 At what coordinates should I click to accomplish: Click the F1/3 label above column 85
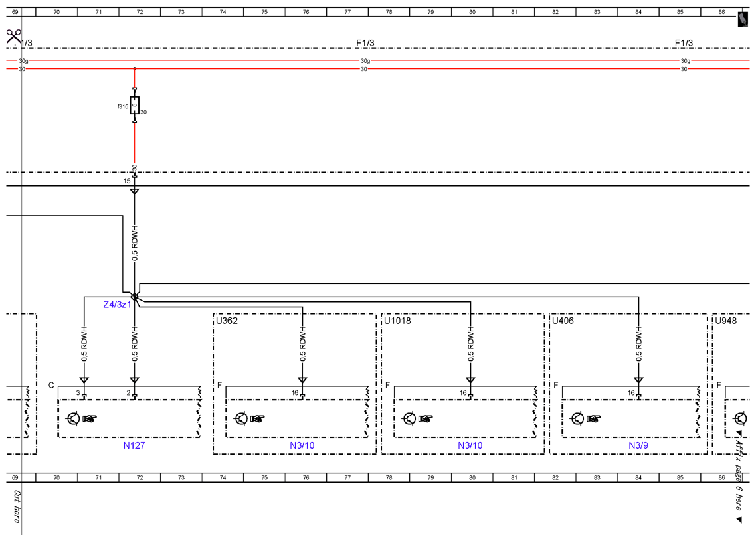pyautogui.click(x=684, y=43)
